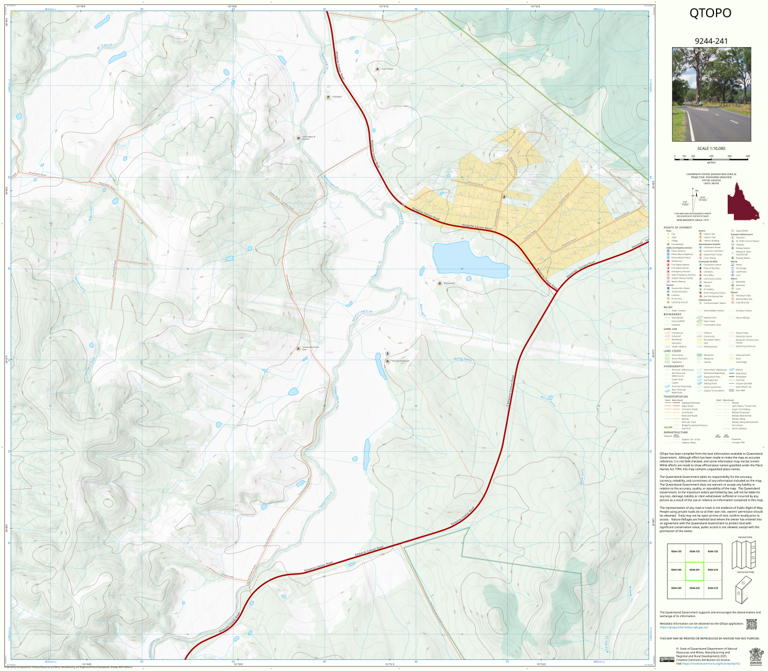Click the POINTS OF INTEREST legend heading
The image size is (768, 671).
tap(678, 228)
